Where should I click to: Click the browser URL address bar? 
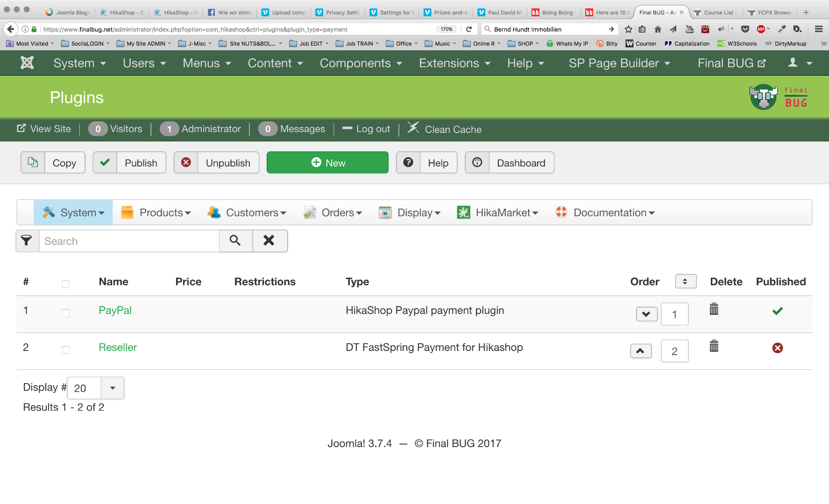[238, 29]
